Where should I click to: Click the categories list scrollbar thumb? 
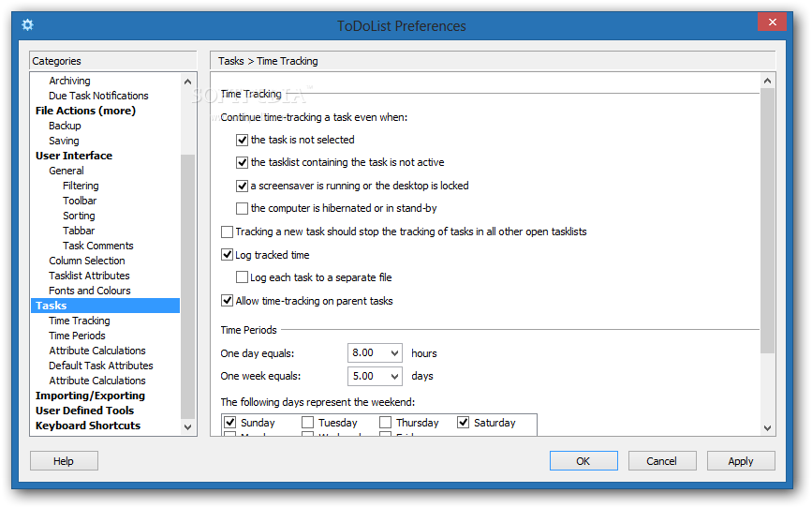click(x=187, y=287)
